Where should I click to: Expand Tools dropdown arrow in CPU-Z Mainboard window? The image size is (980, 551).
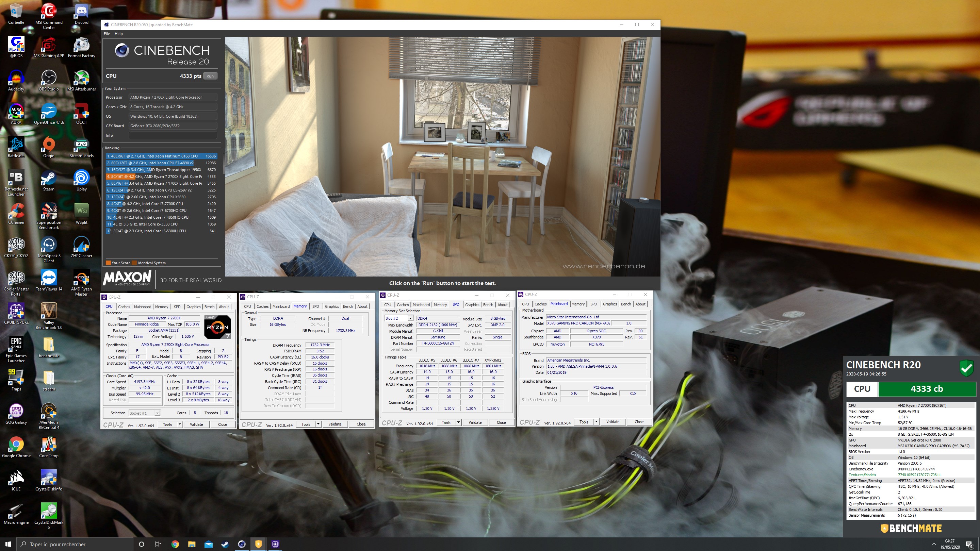coord(596,422)
